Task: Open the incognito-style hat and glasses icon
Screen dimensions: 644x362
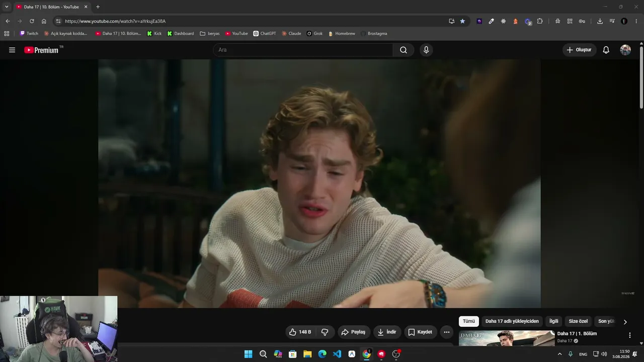Action: [x=557, y=21]
